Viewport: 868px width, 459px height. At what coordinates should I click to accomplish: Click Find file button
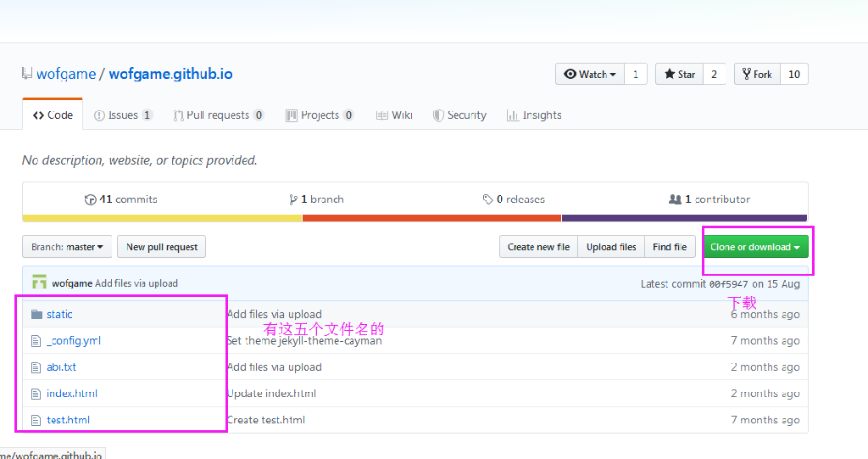(x=670, y=247)
